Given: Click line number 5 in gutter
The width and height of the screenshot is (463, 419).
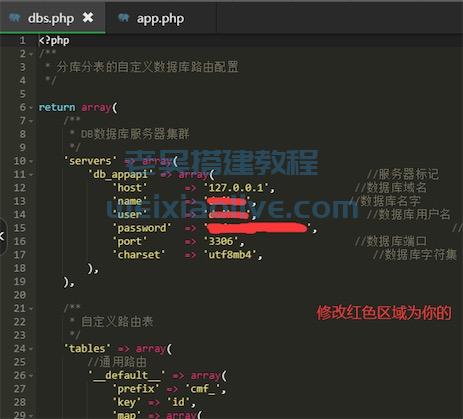Looking at the screenshot, I should [22, 94].
